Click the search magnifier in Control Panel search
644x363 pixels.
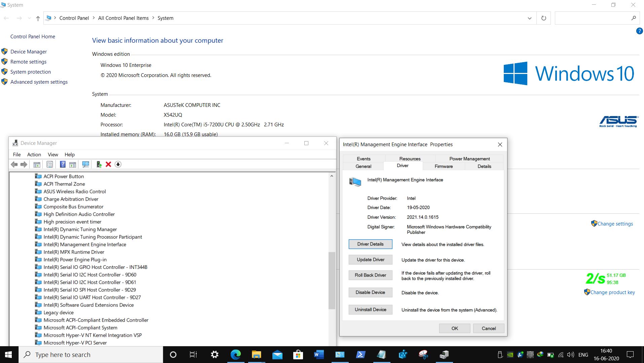coord(634,18)
